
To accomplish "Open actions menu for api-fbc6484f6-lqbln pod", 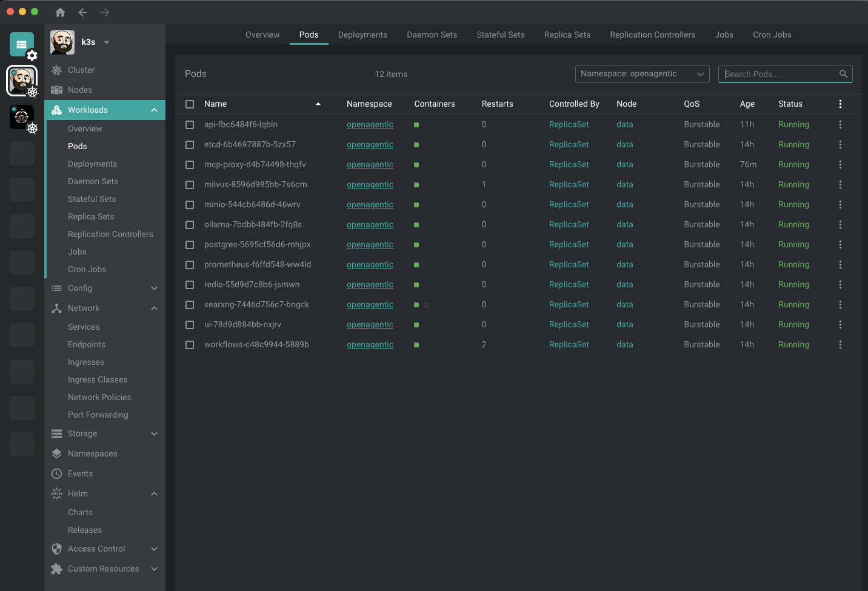I will tap(840, 124).
